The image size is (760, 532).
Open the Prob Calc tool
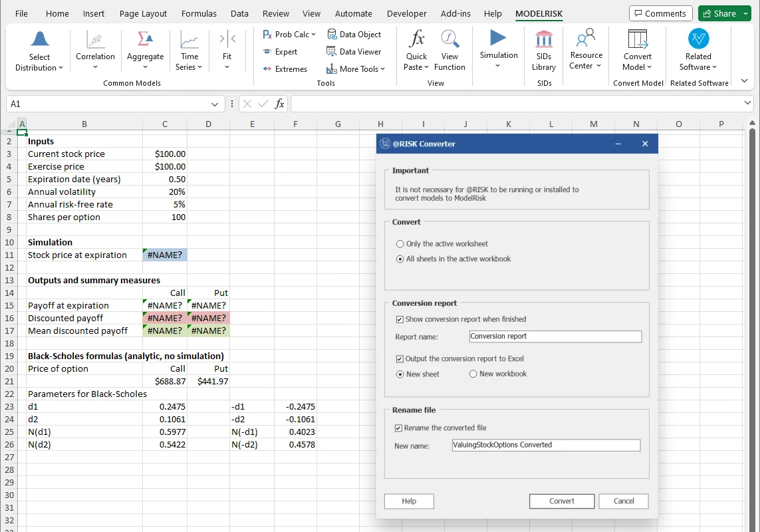[x=289, y=35]
